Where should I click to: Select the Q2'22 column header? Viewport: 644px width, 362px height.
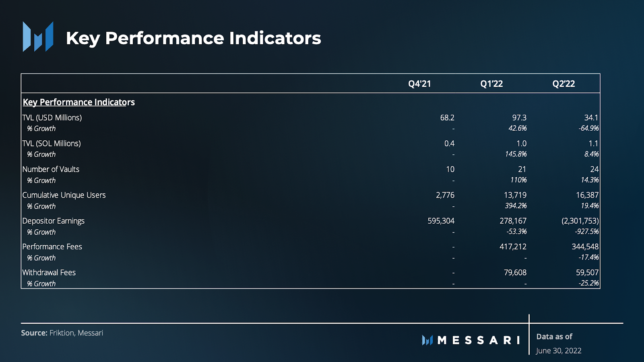click(563, 84)
